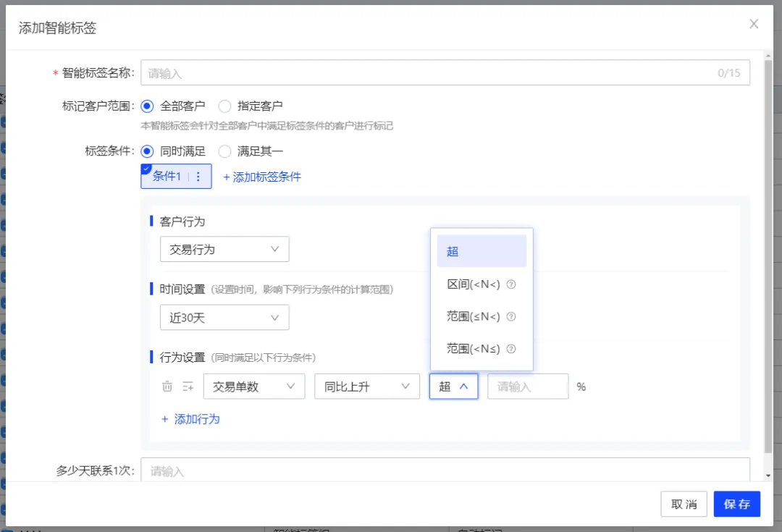Select 超 in the open list
The image size is (782, 532).
482,251
